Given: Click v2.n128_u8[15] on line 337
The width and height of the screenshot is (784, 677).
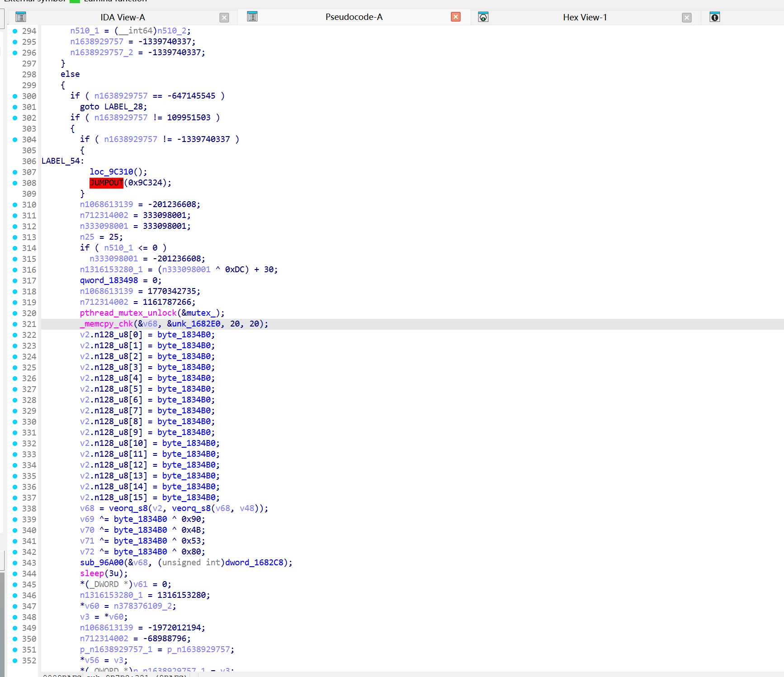Looking at the screenshot, I should click(x=113, y=497).
